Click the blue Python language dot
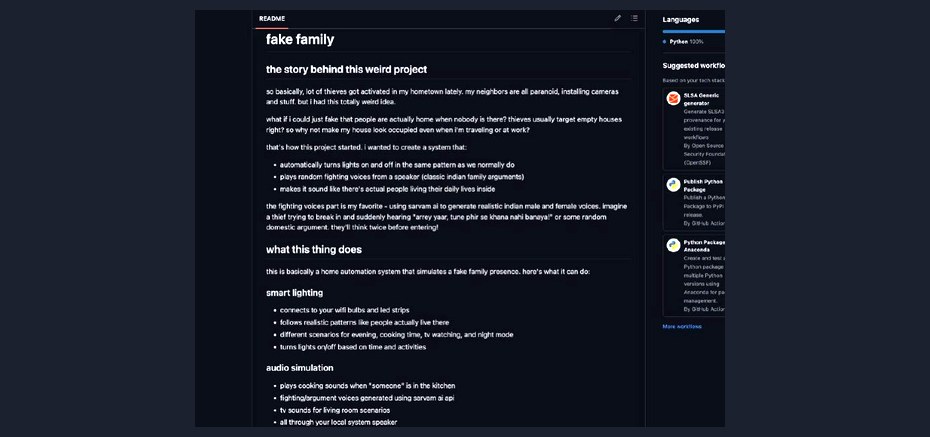 click(x=665, y=42)
